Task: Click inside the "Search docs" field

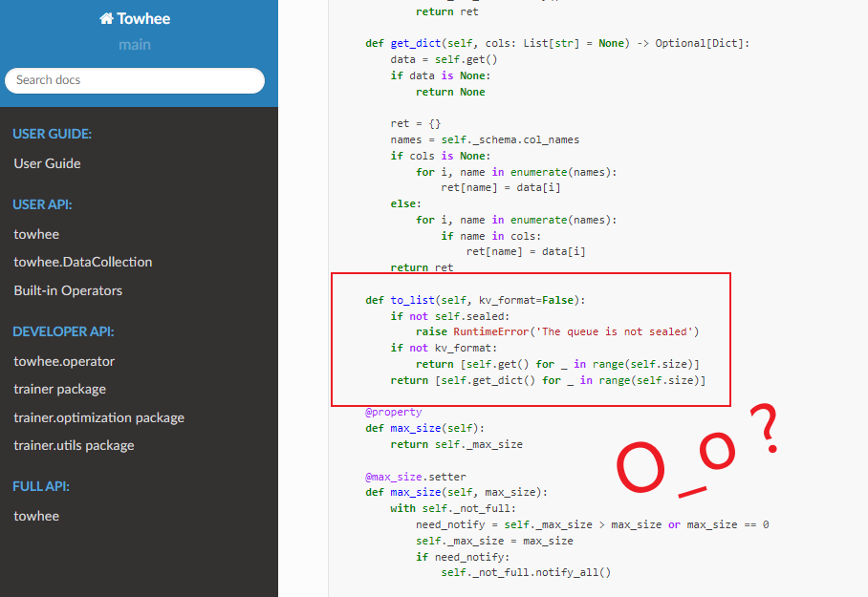Action: pyautogui.click(x=134, y=80)
